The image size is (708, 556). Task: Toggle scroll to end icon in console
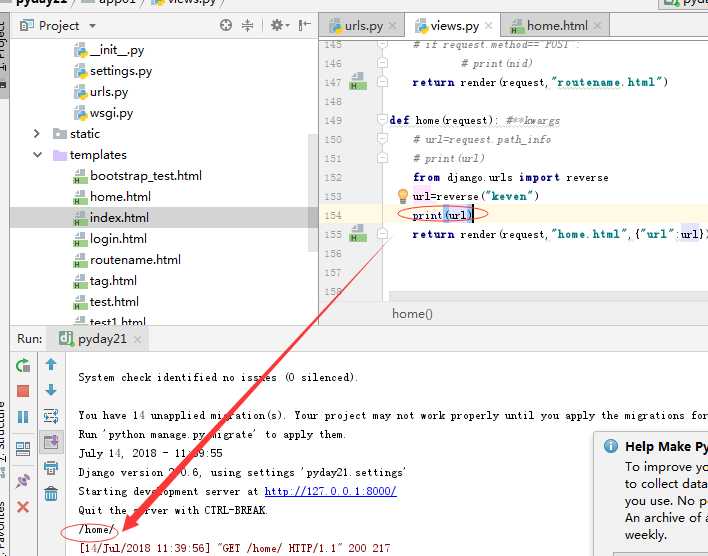(51, 442)
